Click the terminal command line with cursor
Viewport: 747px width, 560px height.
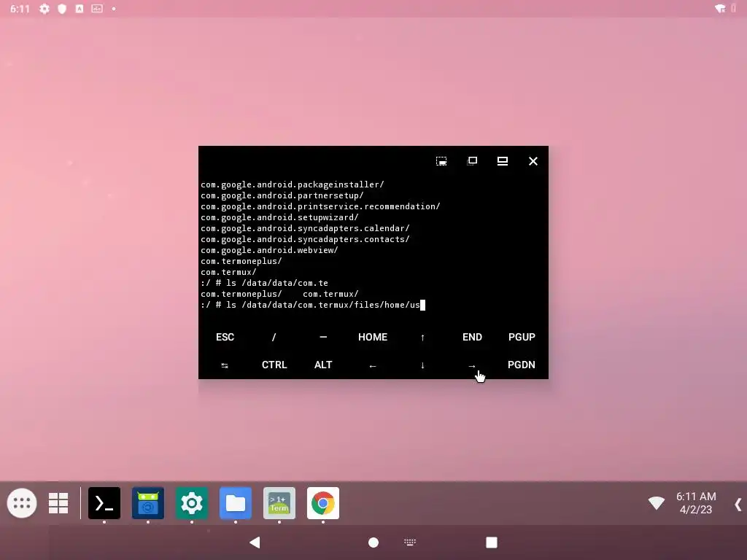coord(313,305)
